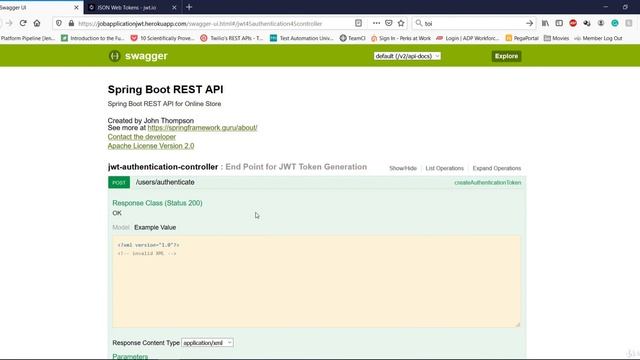
Task: Open Introduction to the Fu... bookmark
Action: tap(93, 38)
